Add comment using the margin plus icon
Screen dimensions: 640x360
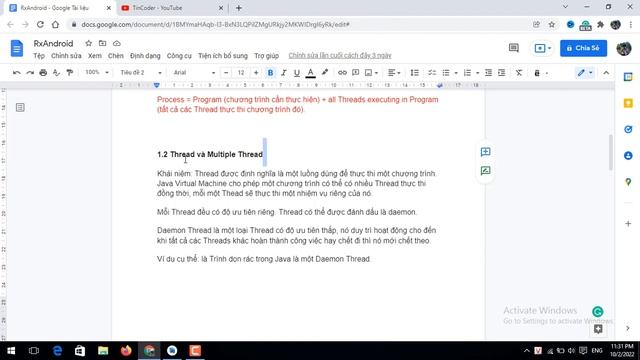(485, 152)
